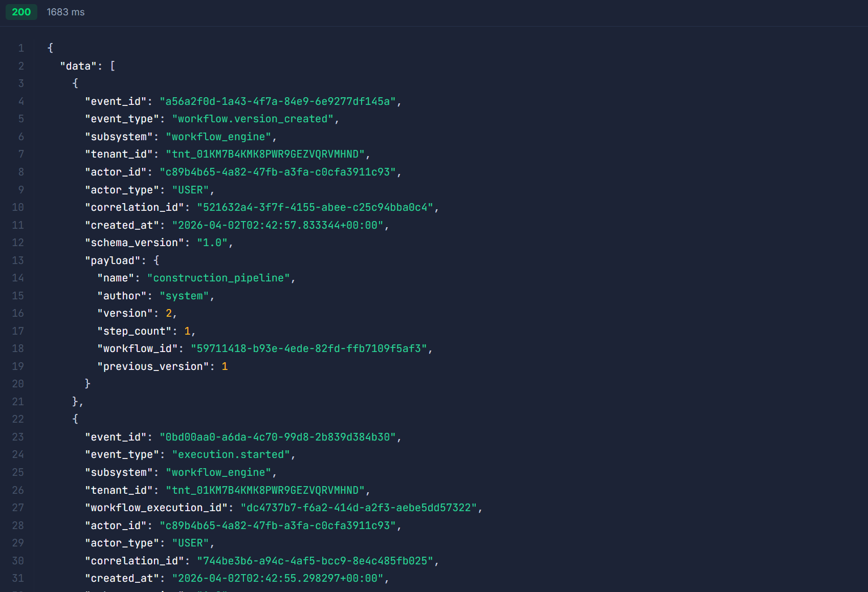Click the 200 status code badge
Viewport: 868px width, 592px height.
coord(21,12)
